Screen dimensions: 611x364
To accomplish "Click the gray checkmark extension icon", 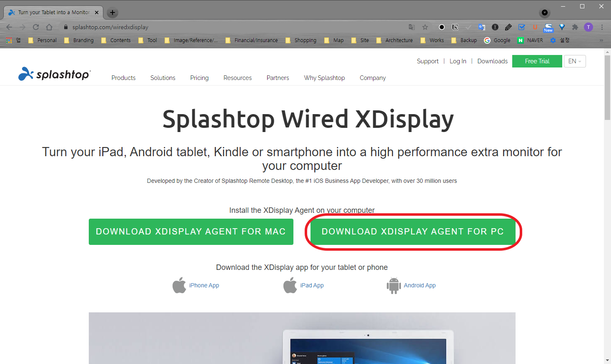I will click(x=468, y=27).
